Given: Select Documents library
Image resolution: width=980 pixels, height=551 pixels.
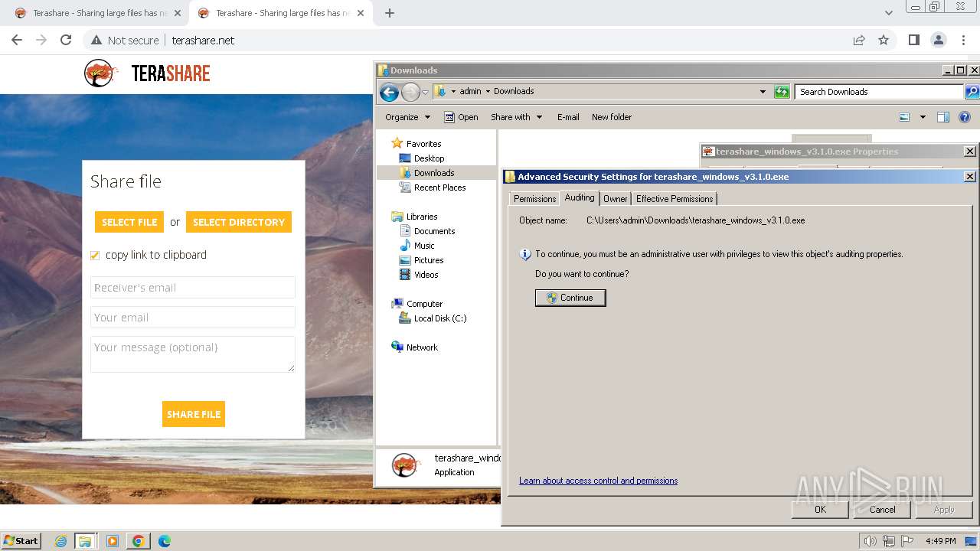Looking at the screenshot, I should pyautogui.click(x=434, y=231).
